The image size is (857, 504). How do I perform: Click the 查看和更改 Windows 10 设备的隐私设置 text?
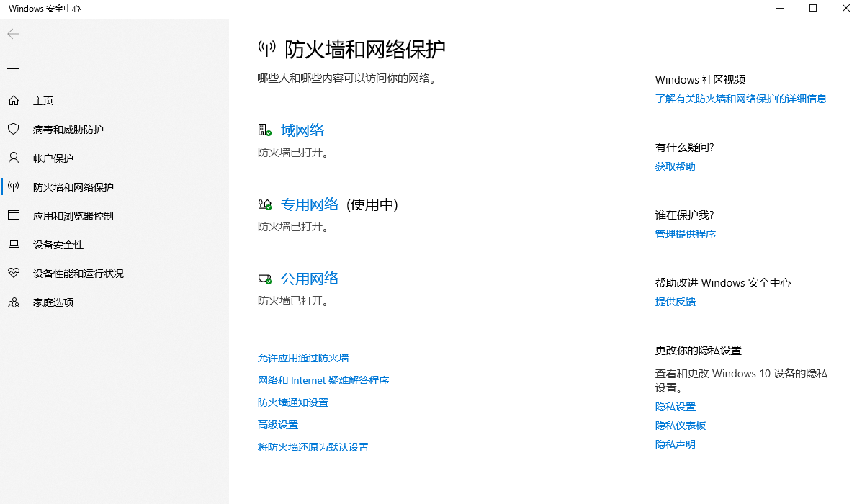click(x=741, y=380)
